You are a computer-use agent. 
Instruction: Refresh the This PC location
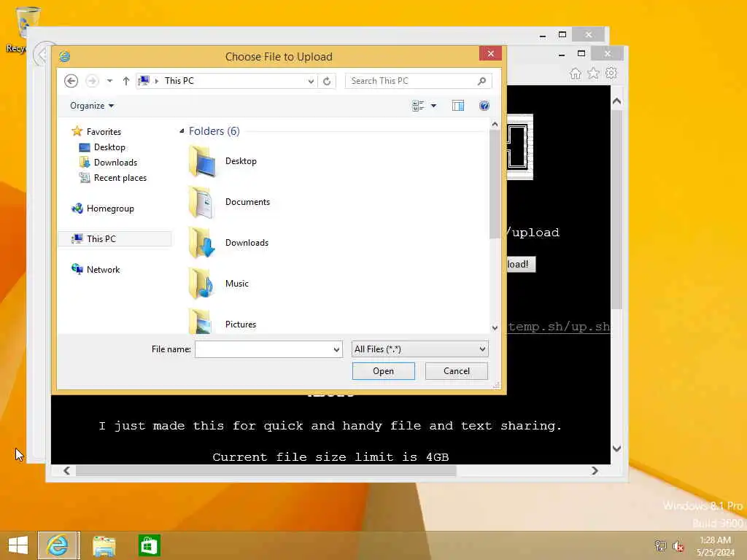pos(327,82)
